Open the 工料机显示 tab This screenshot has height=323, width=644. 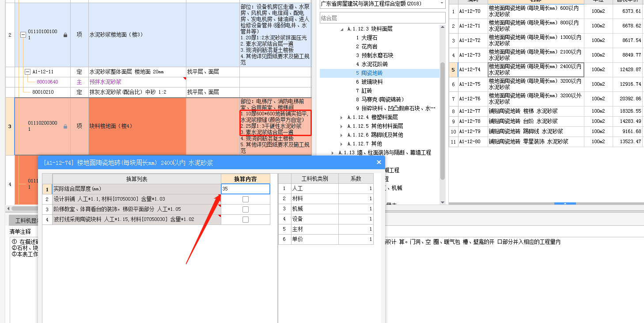pos(23,220)
